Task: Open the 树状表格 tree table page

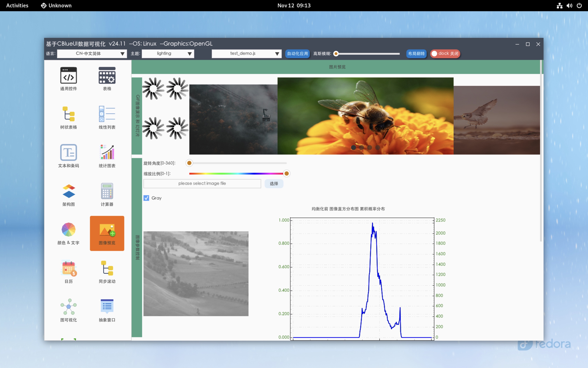Action: (x=69, y=118)
